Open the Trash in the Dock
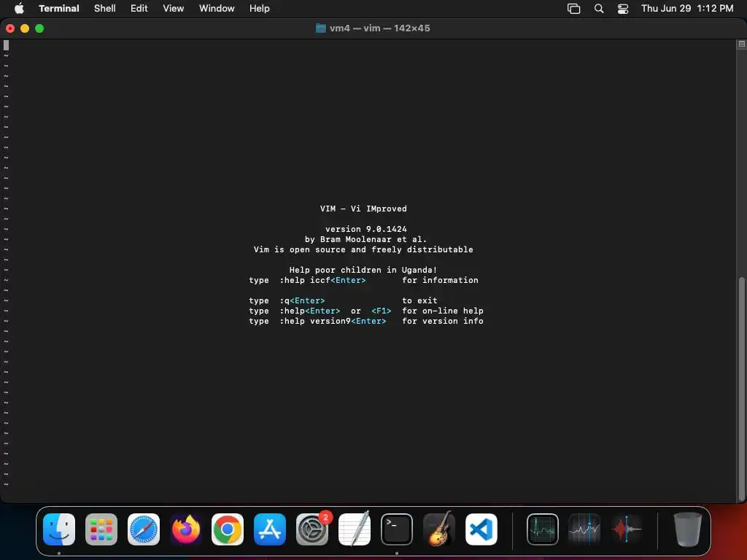 point(687,529)
